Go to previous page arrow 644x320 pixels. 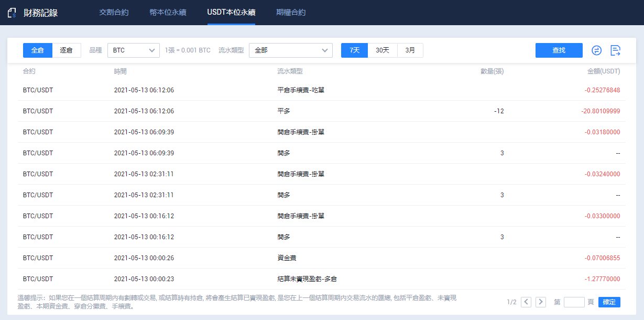pyautogui.click(x=526, y=302)
